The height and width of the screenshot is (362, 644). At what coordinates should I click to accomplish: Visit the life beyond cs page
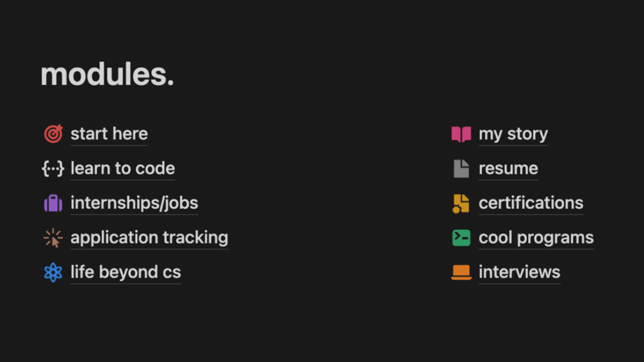(126, 272)
